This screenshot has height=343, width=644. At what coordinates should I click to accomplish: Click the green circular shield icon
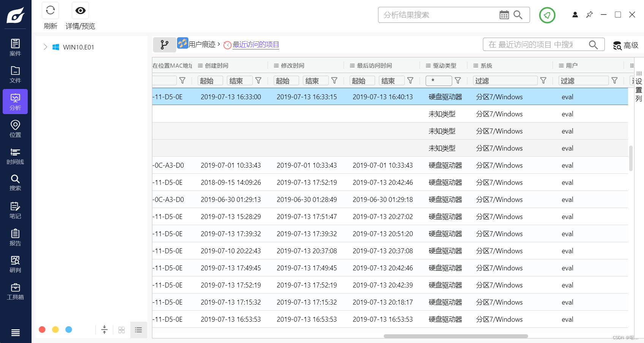click(547, 15)
